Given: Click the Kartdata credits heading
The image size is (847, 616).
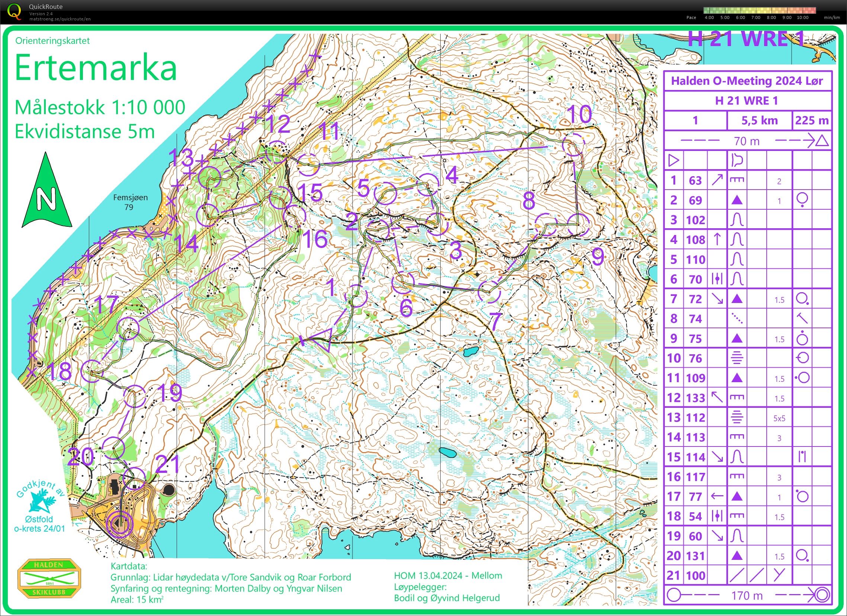Looking at the screenshot, I should coord(129,566).
